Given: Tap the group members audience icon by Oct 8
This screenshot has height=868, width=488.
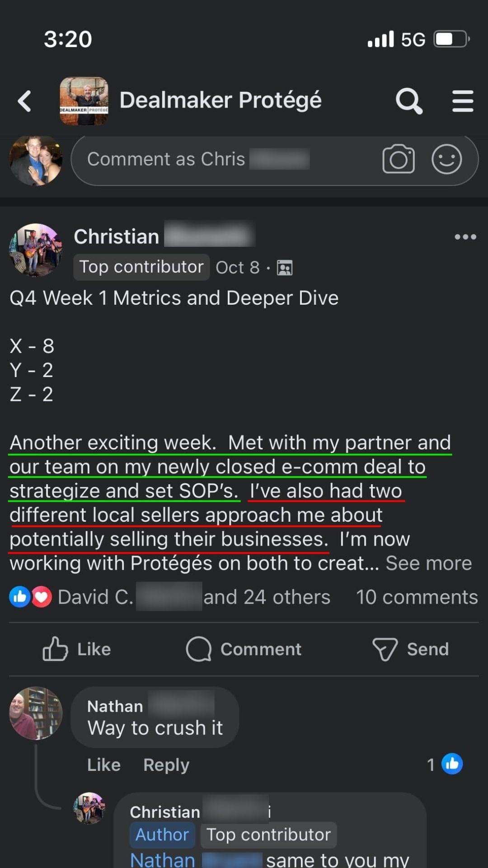Looking at the screenshot, I should (x=285, y=268).
